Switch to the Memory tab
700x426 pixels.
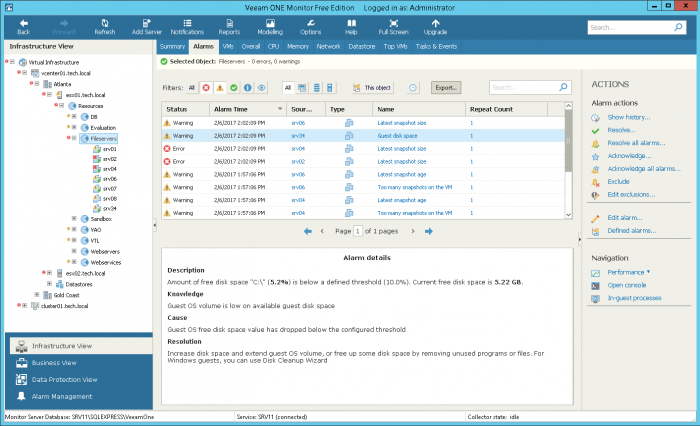click(x=298, y=46)
